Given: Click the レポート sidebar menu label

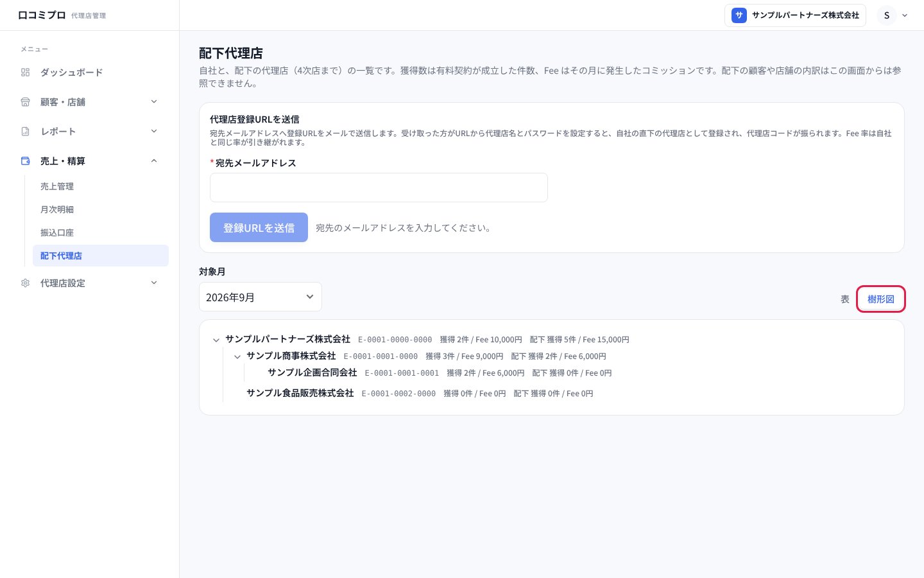Looking at the screenshot, I should (x=58, y=132).
